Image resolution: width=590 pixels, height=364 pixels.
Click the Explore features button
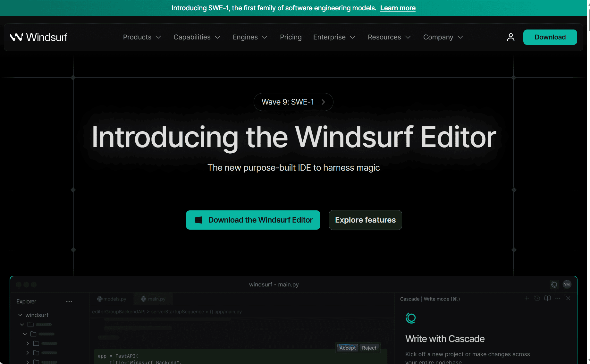tap(365, 220)
